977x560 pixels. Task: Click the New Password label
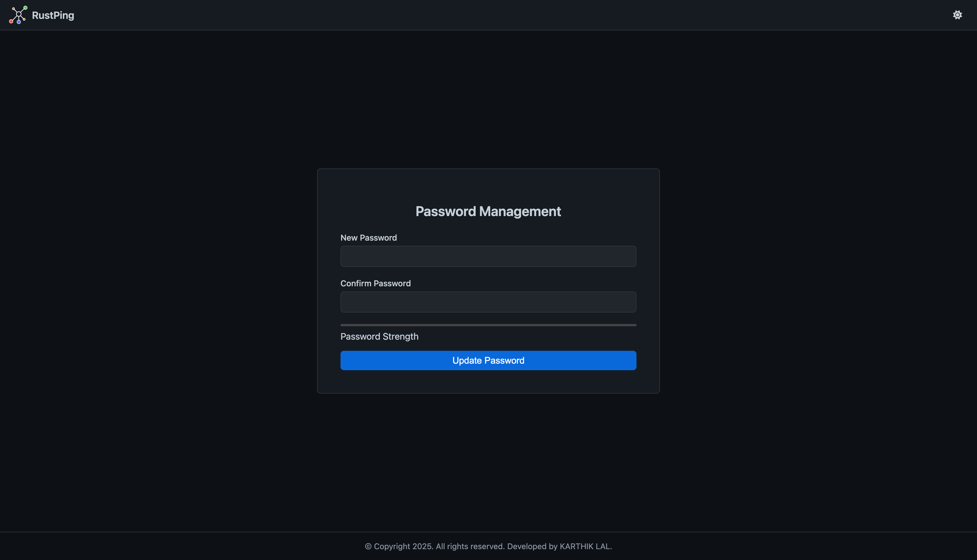click(x=369, y=238)
